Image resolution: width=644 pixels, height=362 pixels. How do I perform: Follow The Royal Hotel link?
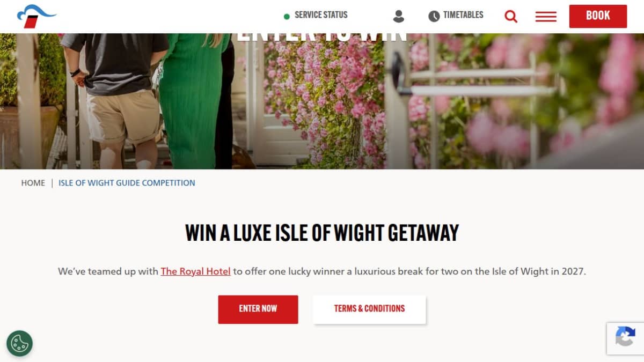tap(196, 271)
